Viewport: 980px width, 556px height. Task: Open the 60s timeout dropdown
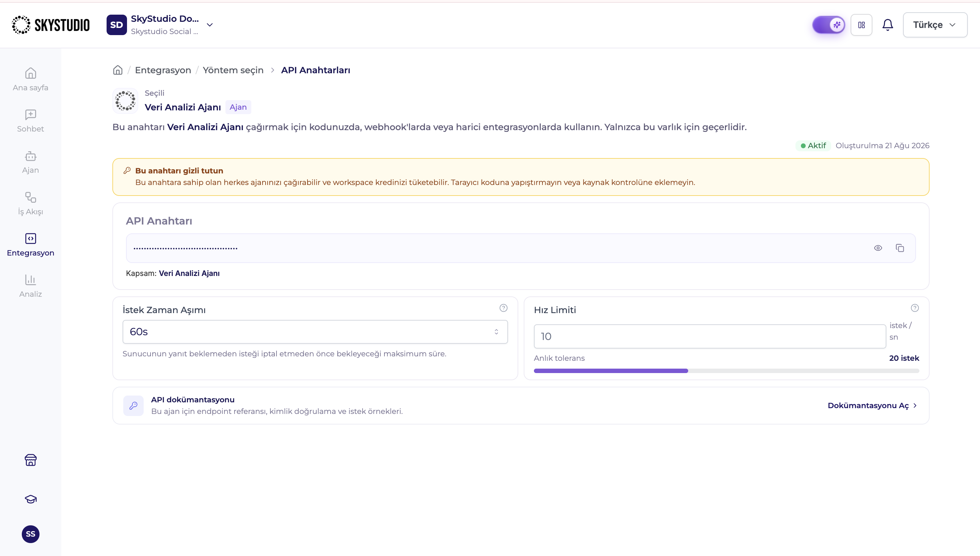pyautogui.click(x=315, y=332)
